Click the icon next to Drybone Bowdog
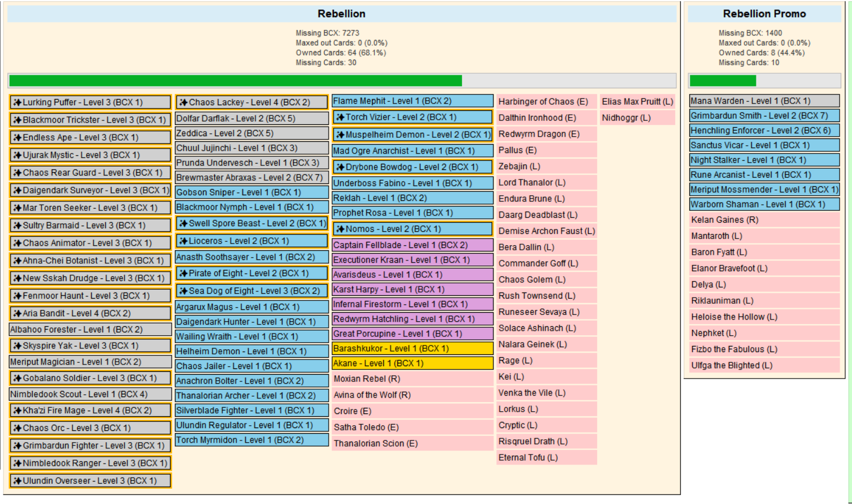 [340, 167]
